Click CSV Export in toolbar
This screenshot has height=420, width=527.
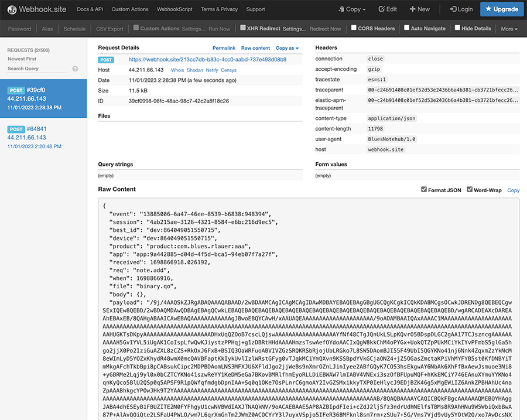tap(109, 29)
